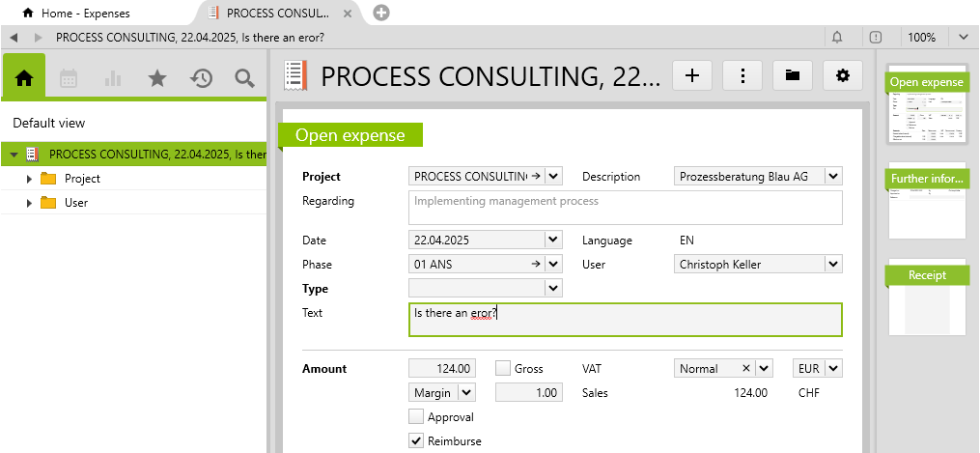
Task: Open the three-dot options menu
Action: click(742, 75)
